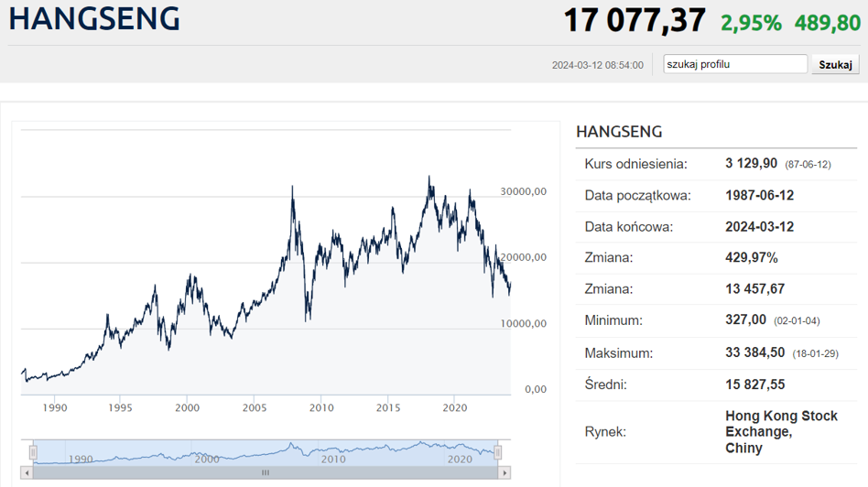Click the 2010 x-axis label on main chart

tap(321, 408)
